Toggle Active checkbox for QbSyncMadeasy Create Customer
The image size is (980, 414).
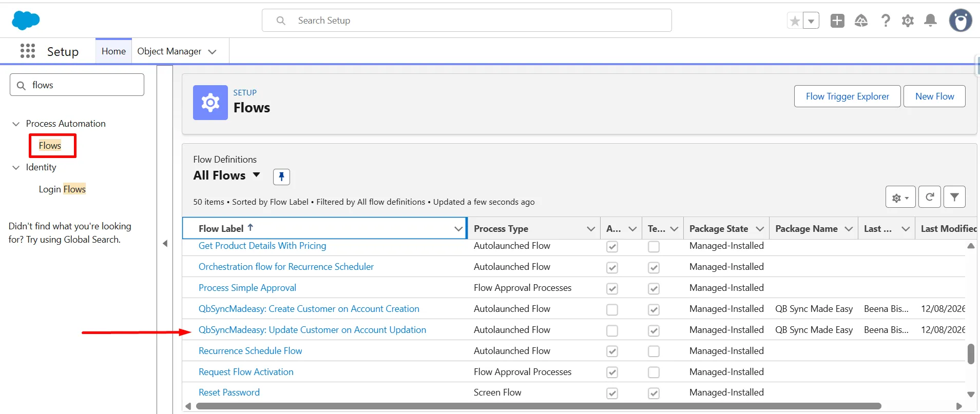pos(612,309)
